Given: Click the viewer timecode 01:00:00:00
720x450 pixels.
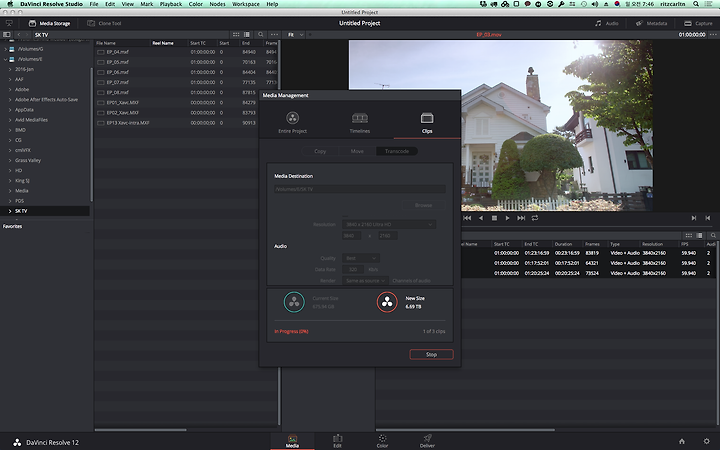Looking at the screenshot, I should click(692, 34).
